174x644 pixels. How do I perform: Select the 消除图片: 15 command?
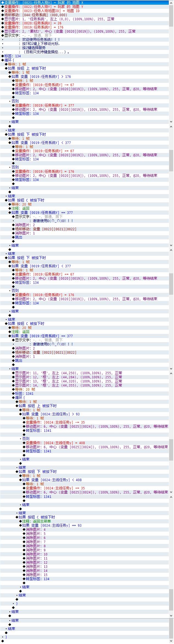(84, 575)
